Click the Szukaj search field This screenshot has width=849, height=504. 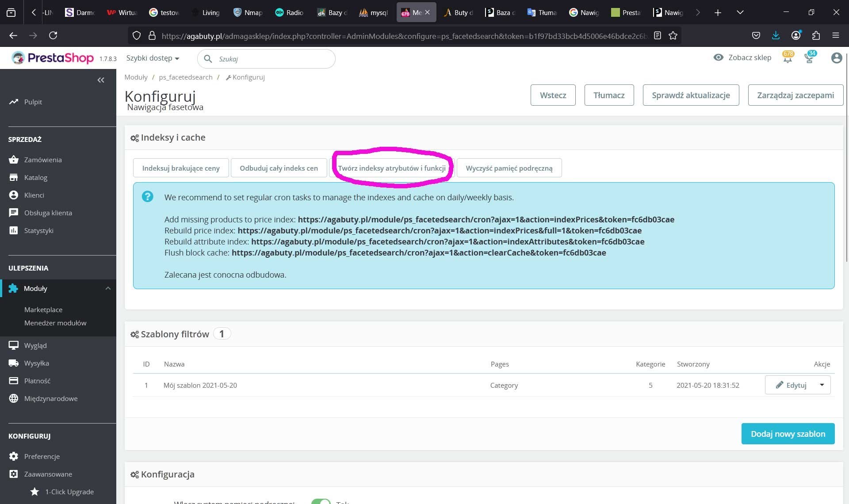(x=272, y=59)
